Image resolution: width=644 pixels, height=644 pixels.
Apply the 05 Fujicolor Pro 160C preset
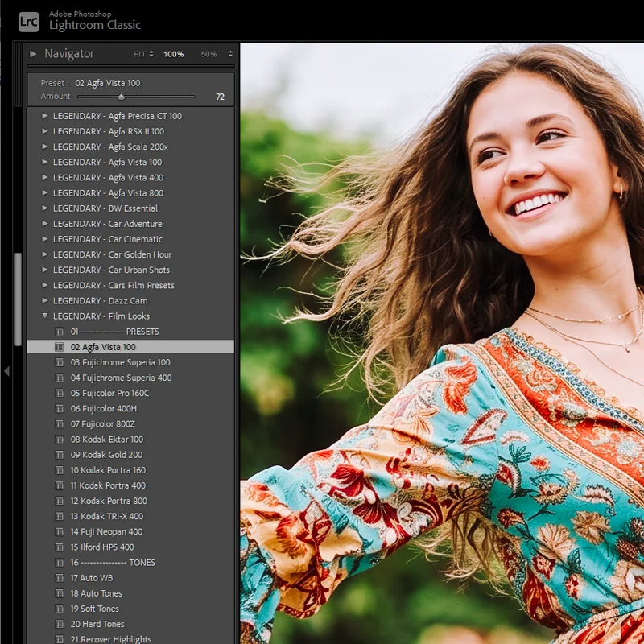coord(109,393)
